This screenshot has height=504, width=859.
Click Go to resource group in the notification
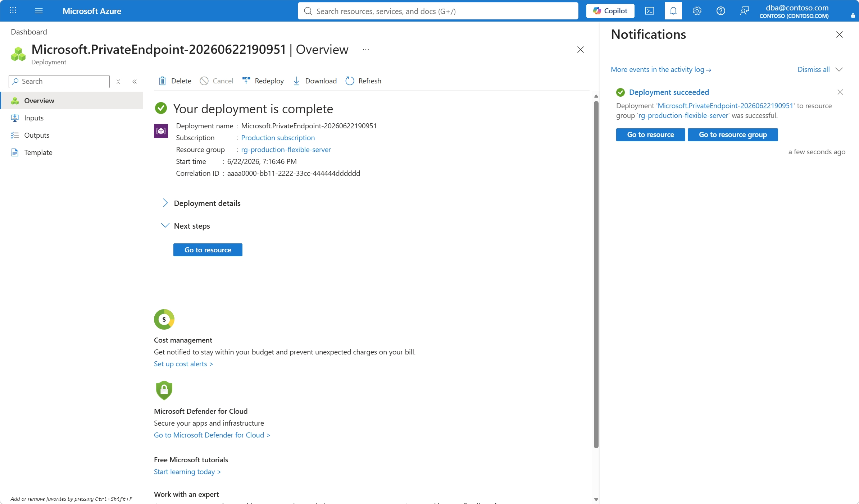tap(733, 135)
